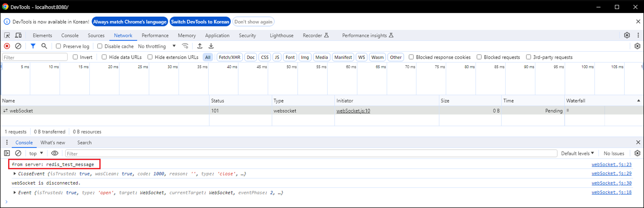Image resolution: width=644 pixels, height=208 pixels.
Task: Open the No throttling dropdown
Action: click(157, 46)
